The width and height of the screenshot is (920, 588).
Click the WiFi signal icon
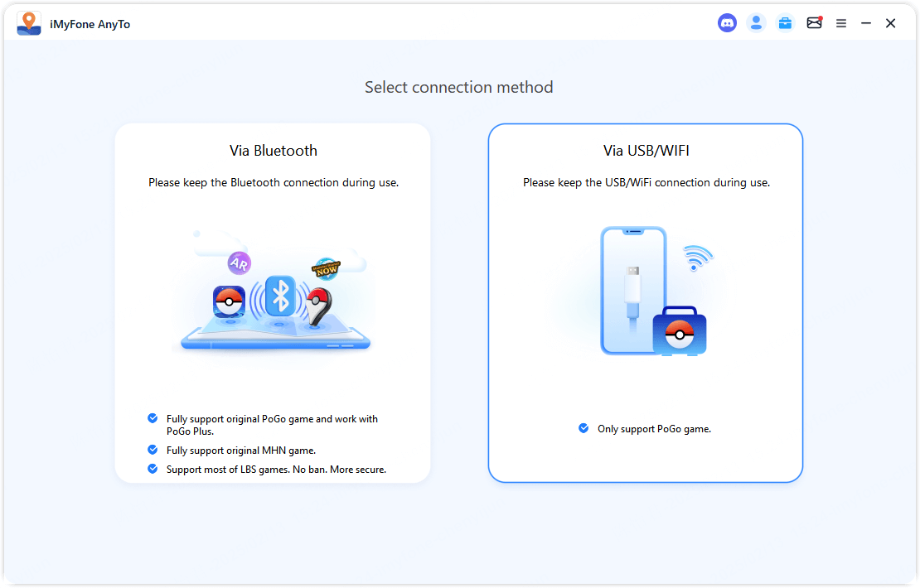pos(696,258)
